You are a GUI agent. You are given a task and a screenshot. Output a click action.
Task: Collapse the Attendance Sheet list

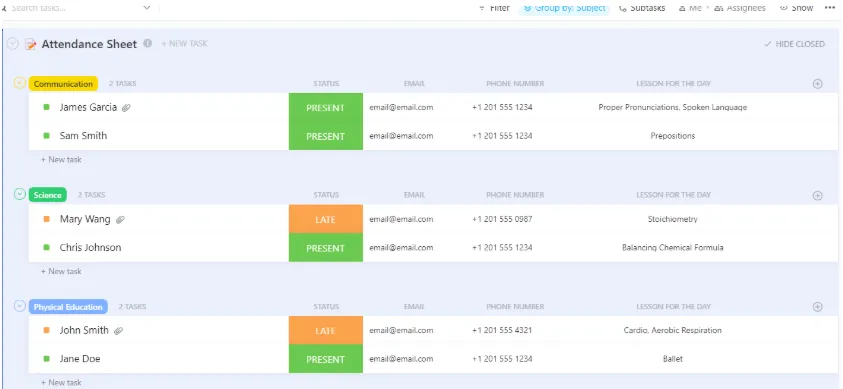point(13,44)
